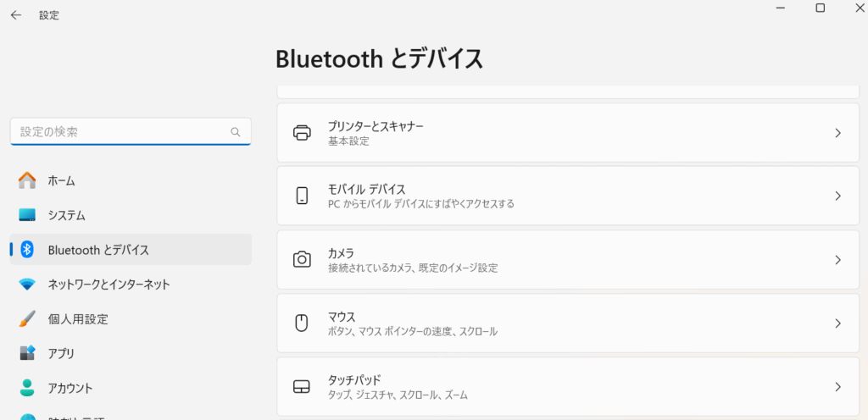Screen dimensions: 868x420
Task: Click the printer icon beside プリンターとスキャナー
Action: click(302, 133)
